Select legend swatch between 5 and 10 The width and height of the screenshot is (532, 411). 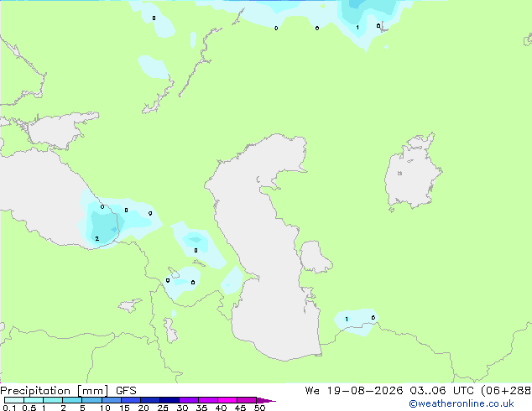click(91, 400)
